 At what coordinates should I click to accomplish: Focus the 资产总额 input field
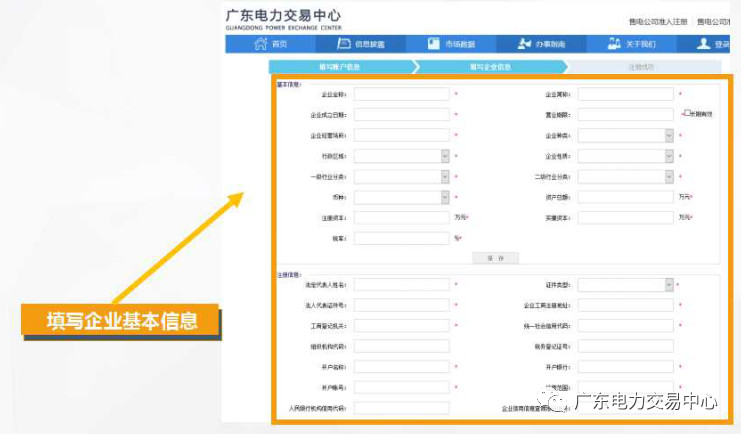625,197
